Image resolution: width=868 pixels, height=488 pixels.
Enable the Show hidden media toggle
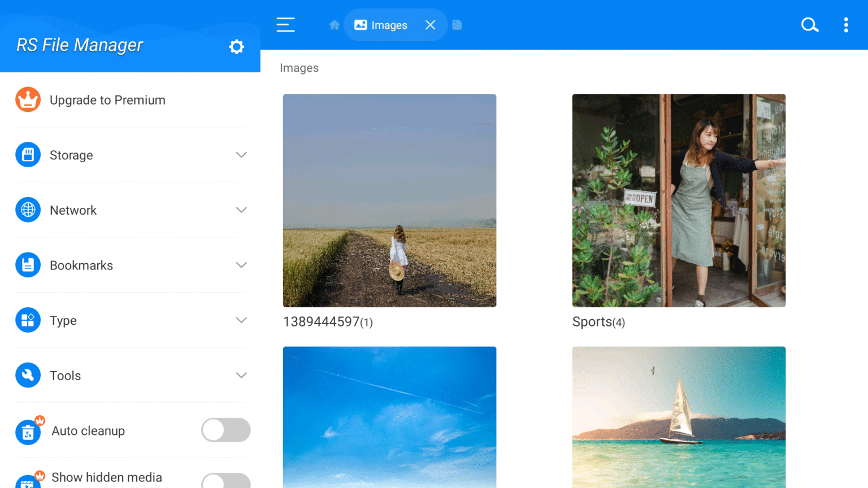click(x=225, y=480)
